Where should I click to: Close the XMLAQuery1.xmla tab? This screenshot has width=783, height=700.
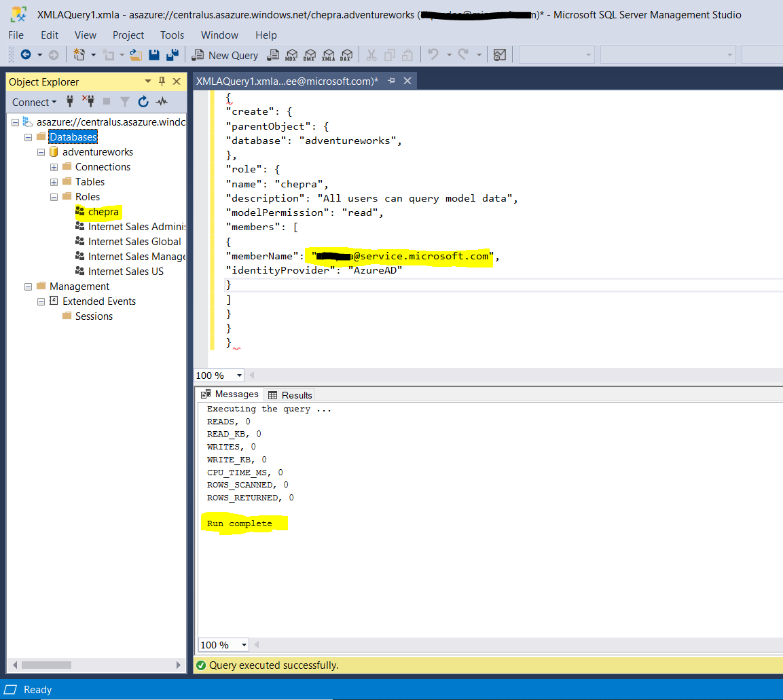point(407,80)
